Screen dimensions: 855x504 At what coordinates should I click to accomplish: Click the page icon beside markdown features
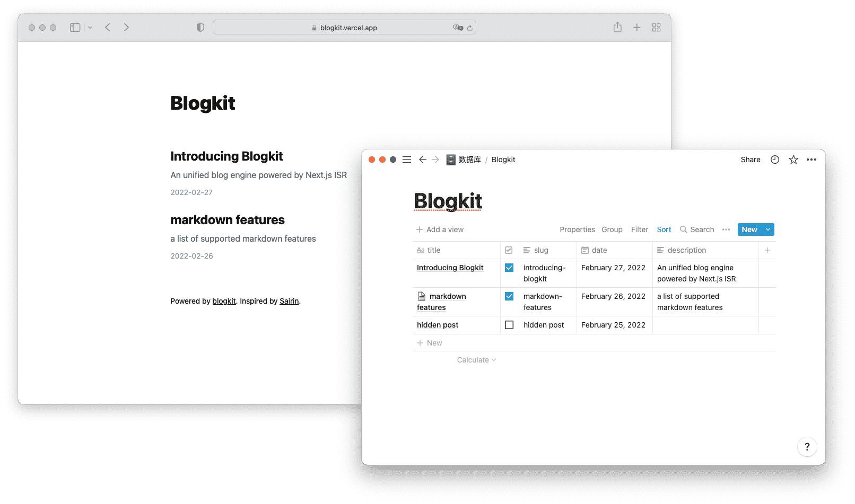(x=422, y=296)
